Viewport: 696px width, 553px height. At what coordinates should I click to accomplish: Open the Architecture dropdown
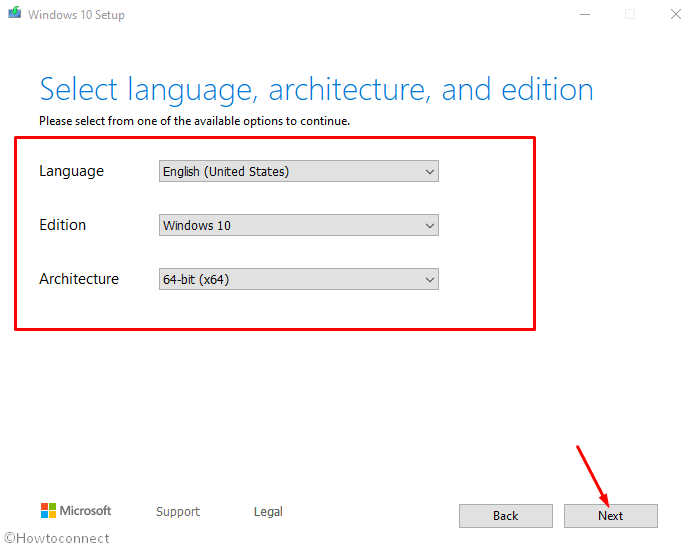click(x=299, y=279)
